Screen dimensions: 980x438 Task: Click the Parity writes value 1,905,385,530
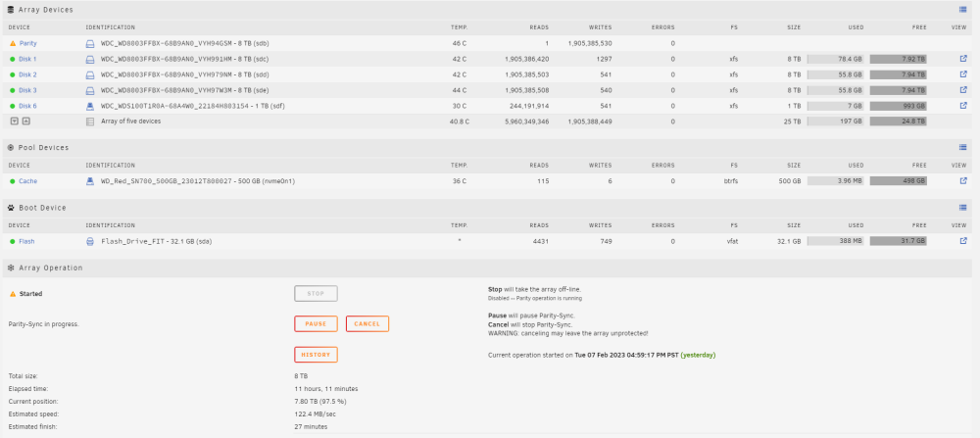click(590, 44)
